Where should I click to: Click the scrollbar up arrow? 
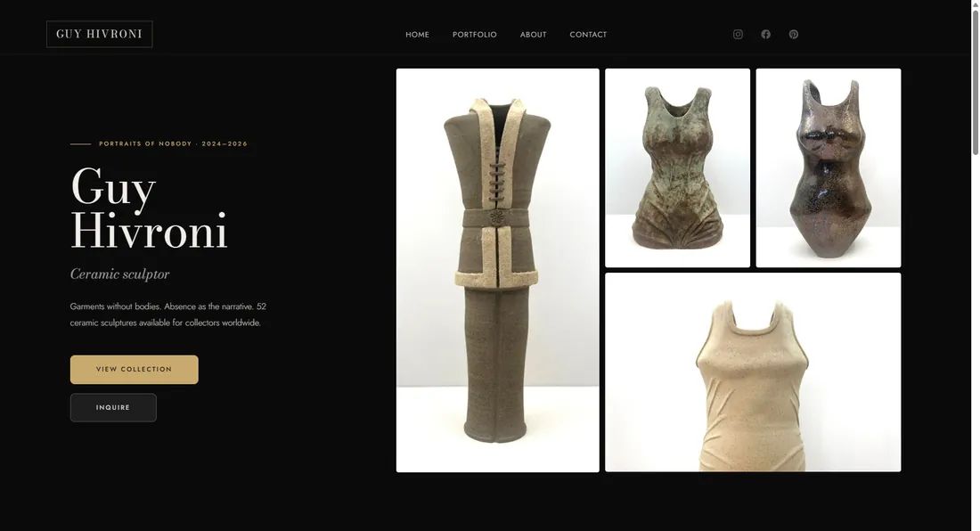point(975,4)
